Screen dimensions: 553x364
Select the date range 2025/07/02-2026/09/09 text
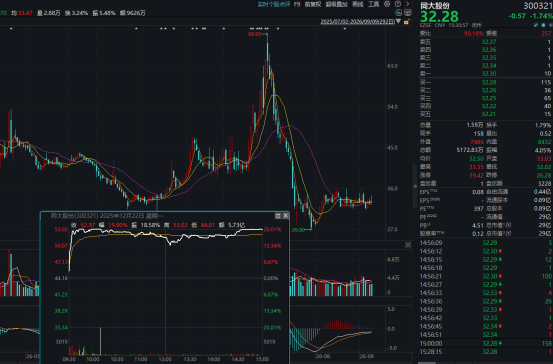pyautogui.click(x=358, y=22)
